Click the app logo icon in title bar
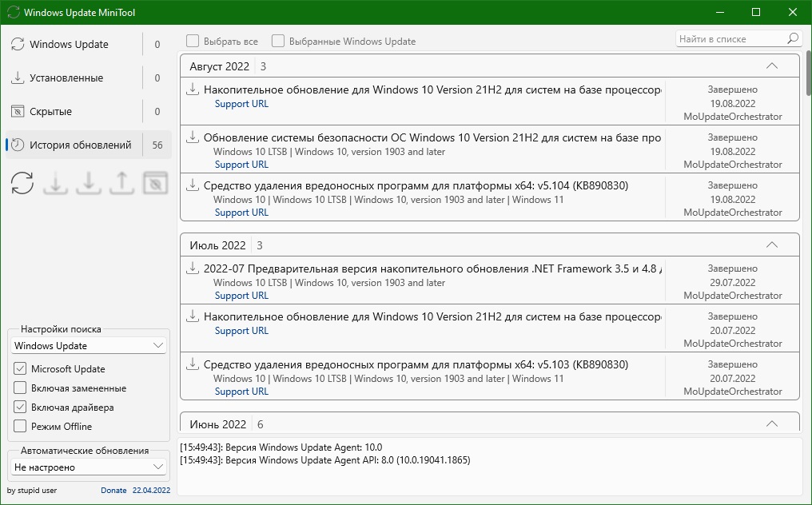 [x=14, y=12]
